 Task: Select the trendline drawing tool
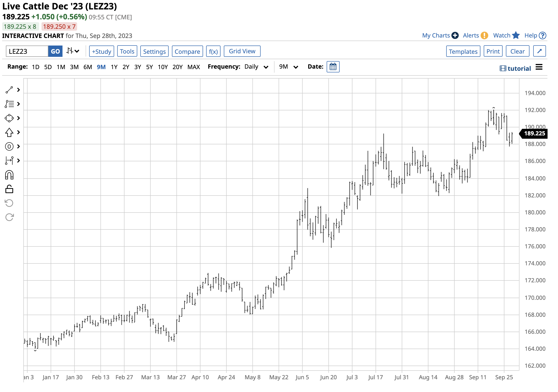coord(9,90)
